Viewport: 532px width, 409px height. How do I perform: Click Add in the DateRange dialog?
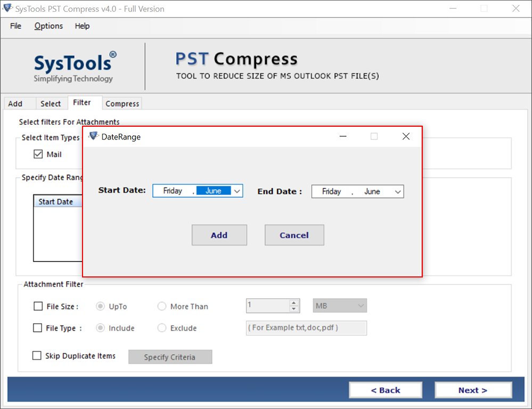pyautogui.click(x=219, y=235)
